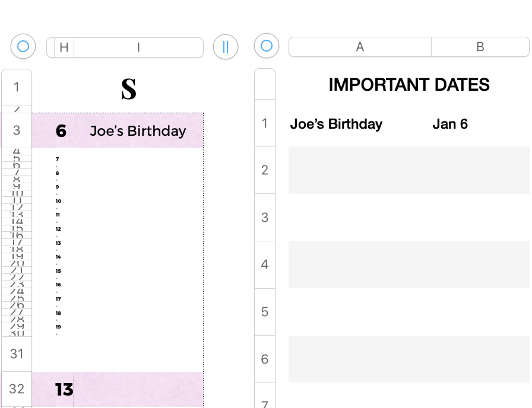The image size is (532, 408).
Task: Click the S day header cell
Action: 129,89
